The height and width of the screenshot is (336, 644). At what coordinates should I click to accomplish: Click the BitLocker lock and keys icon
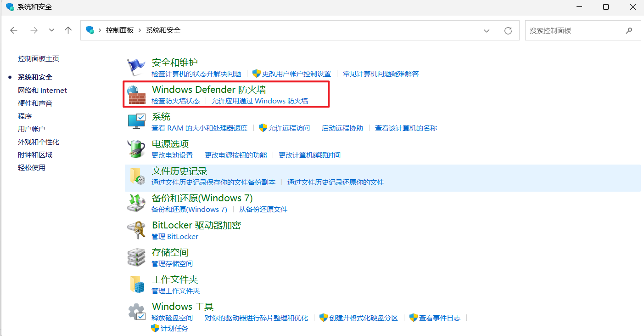(136, 230)
